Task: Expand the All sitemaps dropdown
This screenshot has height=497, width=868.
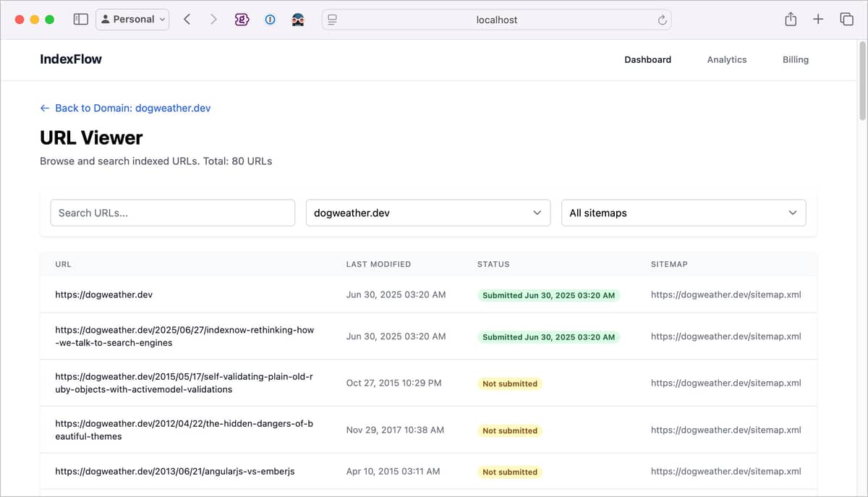Action: coord(684,213)
